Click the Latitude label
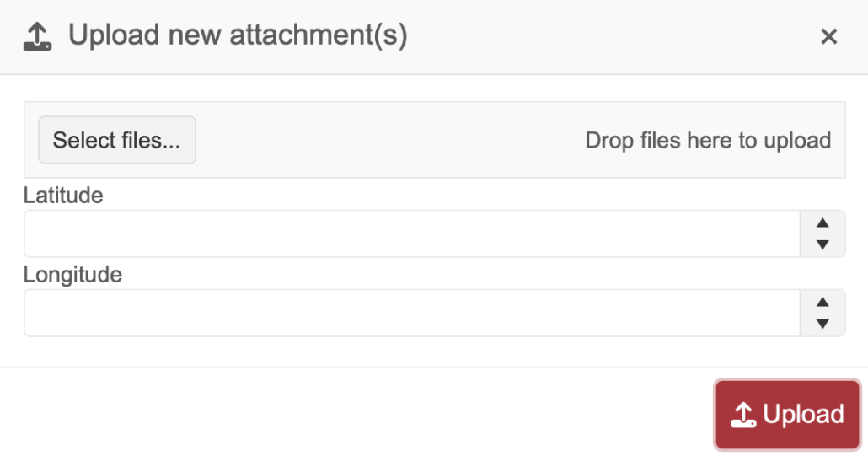Image resolution: width=868 pixels, height=456 pixels. pos(63,196)
